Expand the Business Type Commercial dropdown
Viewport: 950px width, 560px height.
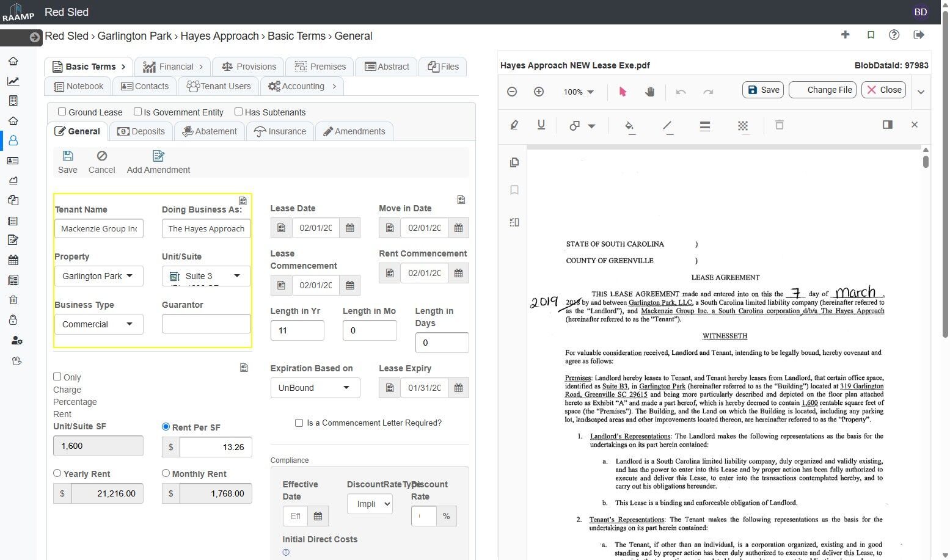pyautogui.click(x=98, y=324)
